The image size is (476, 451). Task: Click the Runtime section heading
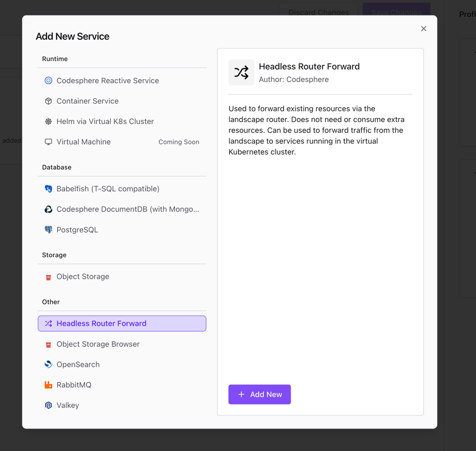[55, 59]
